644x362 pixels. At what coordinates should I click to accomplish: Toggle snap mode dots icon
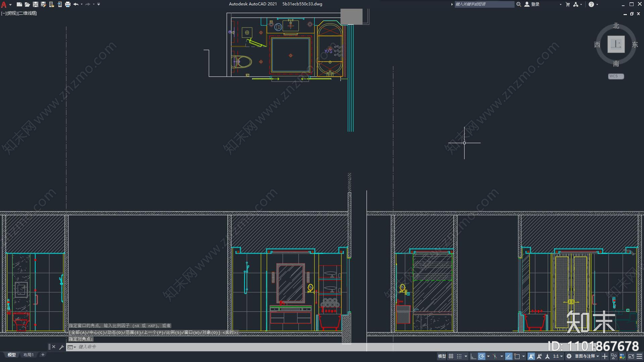point(459,356)
